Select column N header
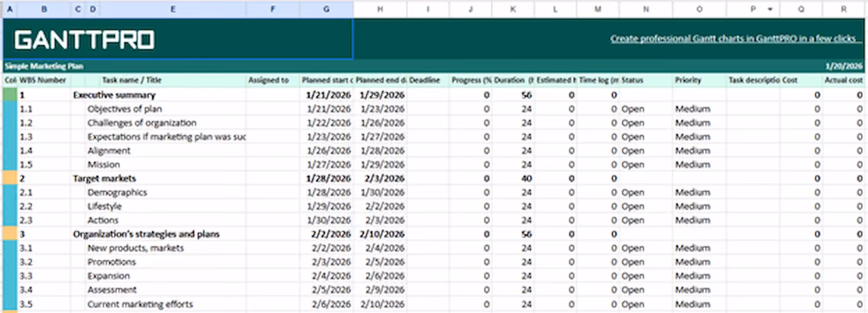868x313 pixels. click(646, 9)
